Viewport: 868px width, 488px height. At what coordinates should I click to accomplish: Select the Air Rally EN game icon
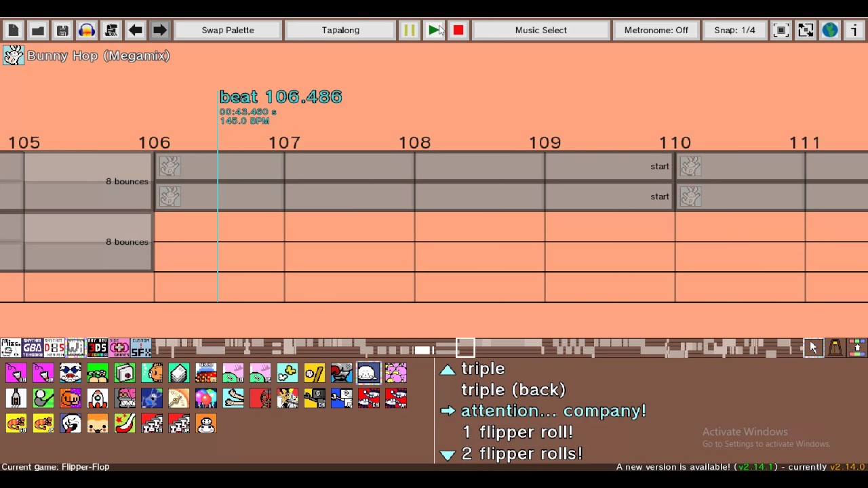point(16,373)
